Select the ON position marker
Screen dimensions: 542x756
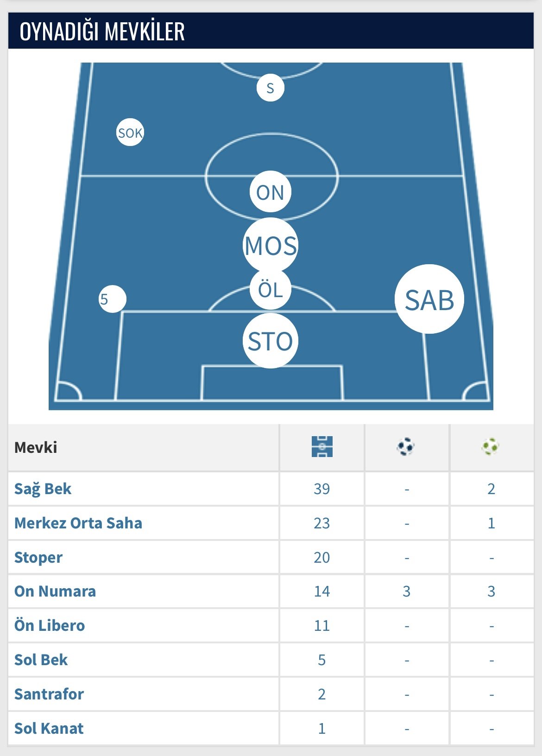coord(271,192)
